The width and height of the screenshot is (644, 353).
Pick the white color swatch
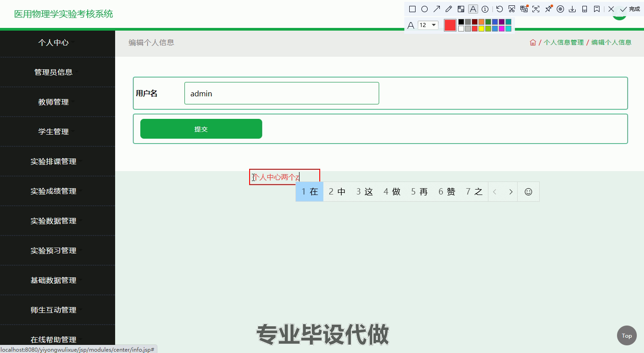pos(461,29)
